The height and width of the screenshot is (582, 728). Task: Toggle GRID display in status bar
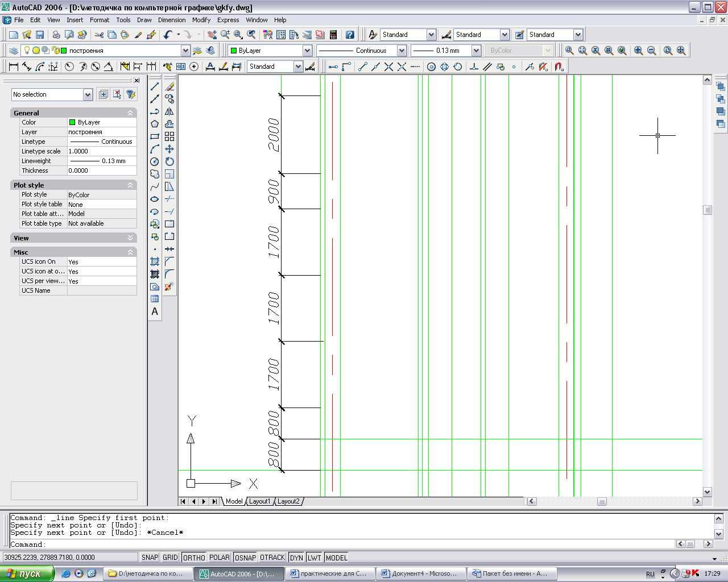point(171,558)
